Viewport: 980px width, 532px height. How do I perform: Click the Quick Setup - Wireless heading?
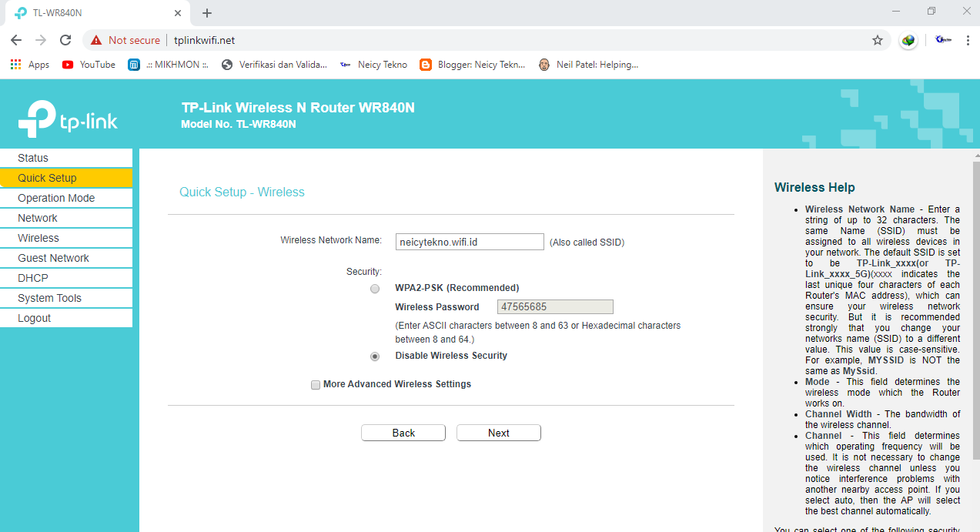[242, 192]
